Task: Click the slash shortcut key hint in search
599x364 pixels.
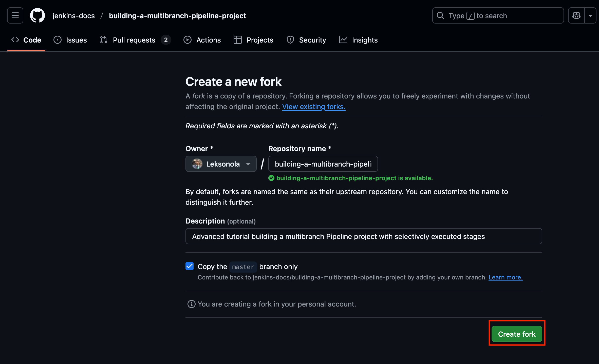Action: coord(470,16)
